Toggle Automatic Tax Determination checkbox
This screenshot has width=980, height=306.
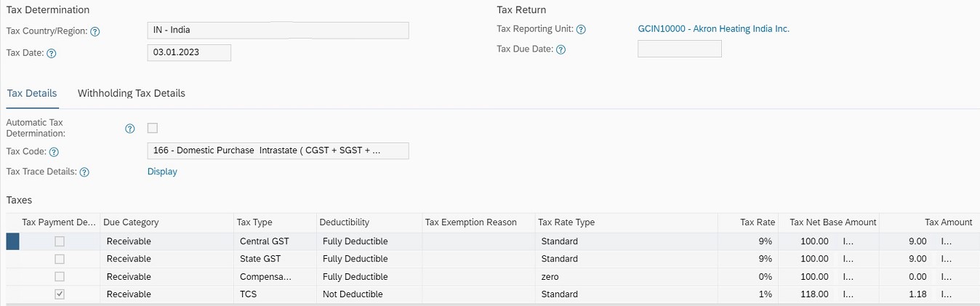153,129
